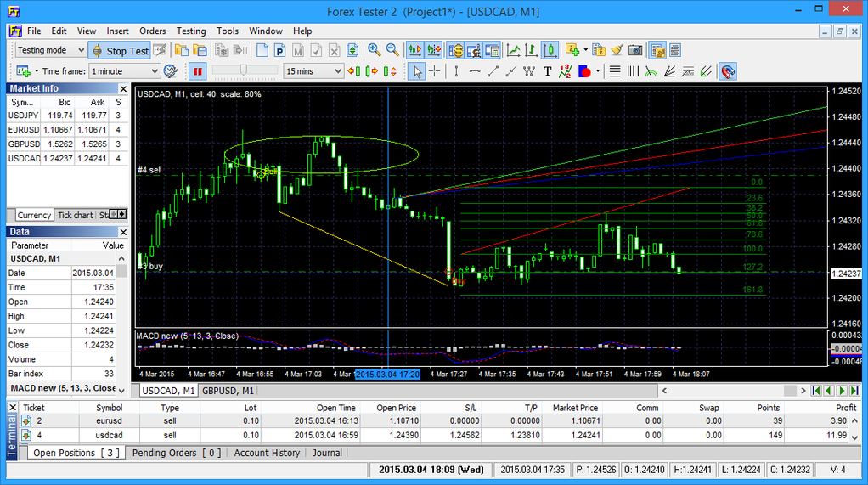Adjust the testing speed slider handle
Screen dimensions: 868x485
pos(243,70)
